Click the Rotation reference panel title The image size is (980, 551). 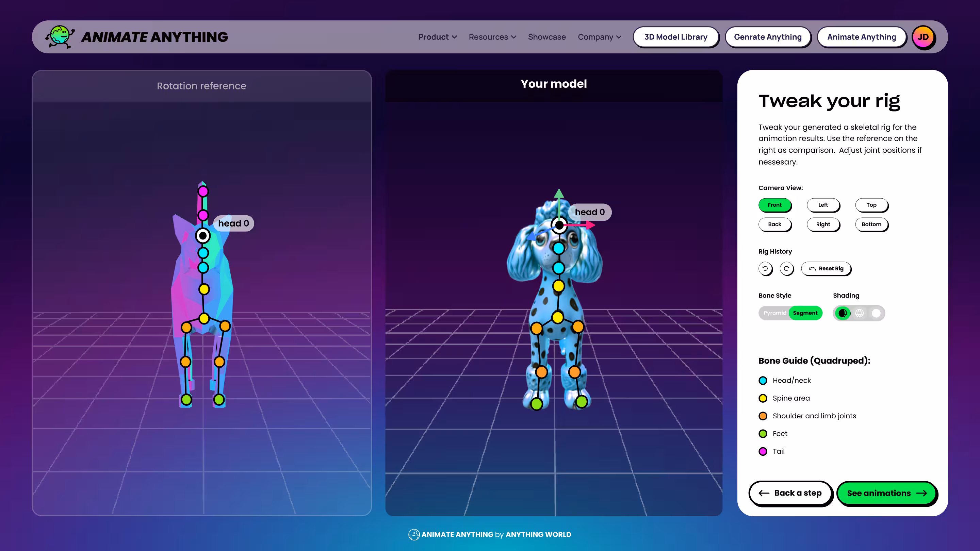(202, 86)
